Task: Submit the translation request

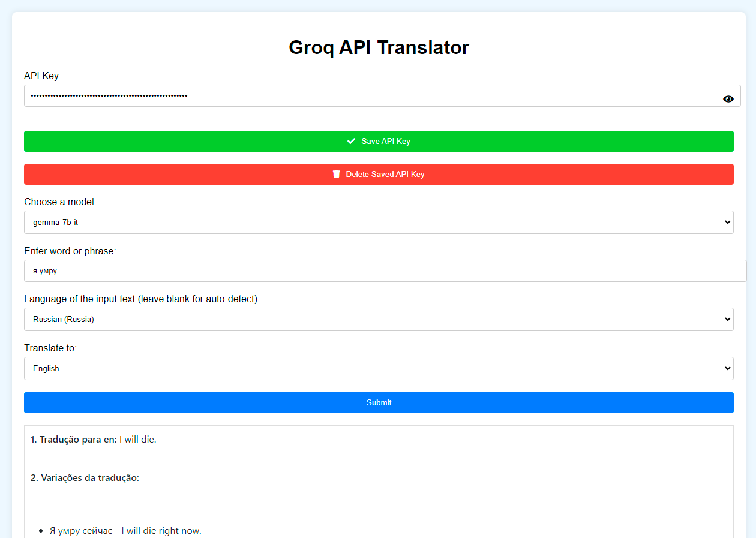Action: [x=379, y=402]
